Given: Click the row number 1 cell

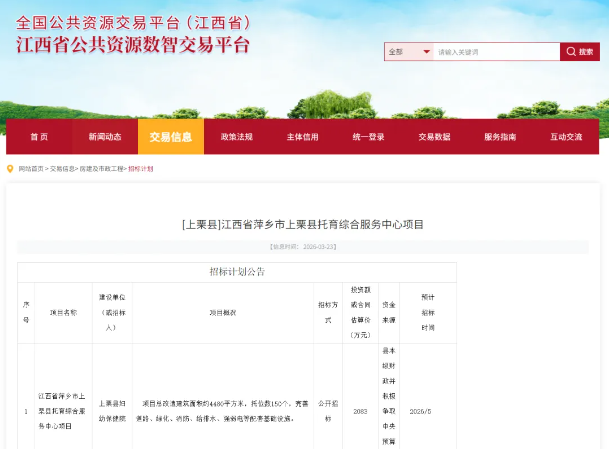Looking at the screenshot, I should 26,411.
